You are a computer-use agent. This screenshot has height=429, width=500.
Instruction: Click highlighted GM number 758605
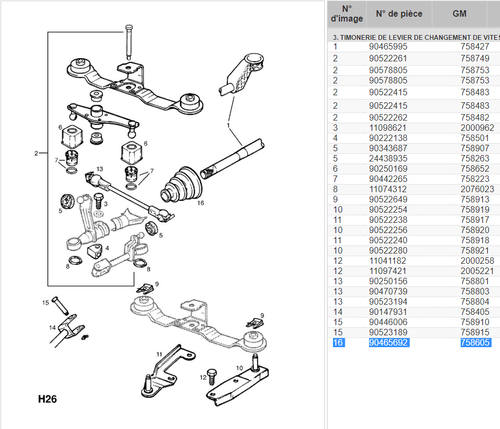coord(476,343)
